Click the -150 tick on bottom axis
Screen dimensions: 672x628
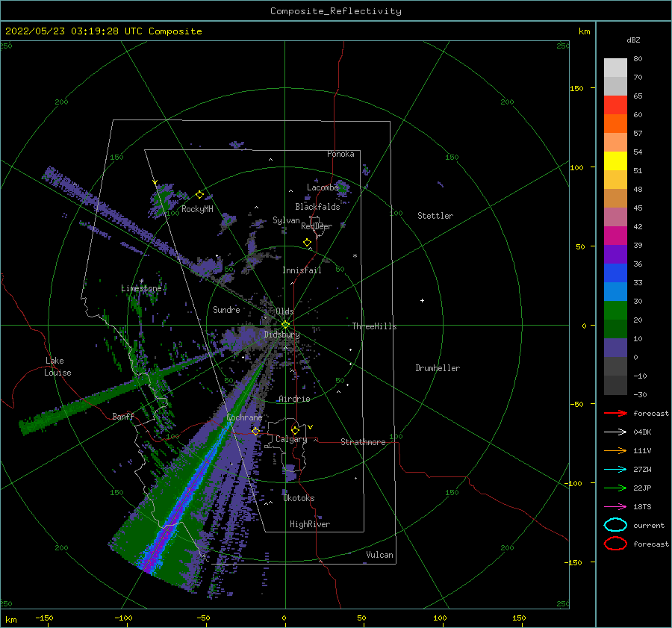[44, 618]
